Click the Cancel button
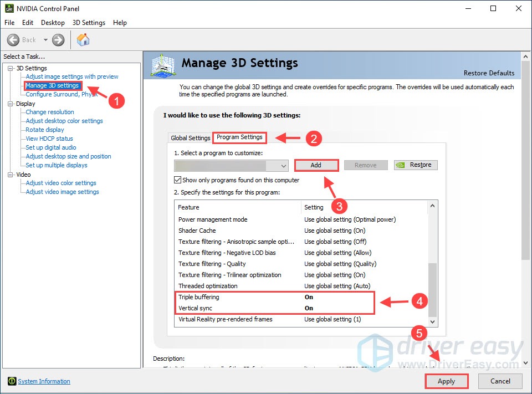 tap(500, 381)
